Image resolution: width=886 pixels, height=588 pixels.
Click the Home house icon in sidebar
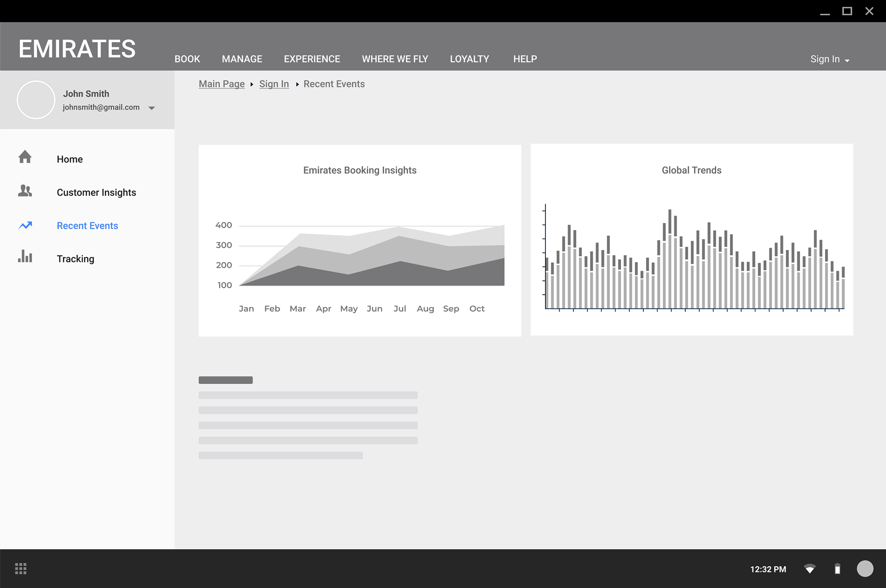[x=25, y=157]
